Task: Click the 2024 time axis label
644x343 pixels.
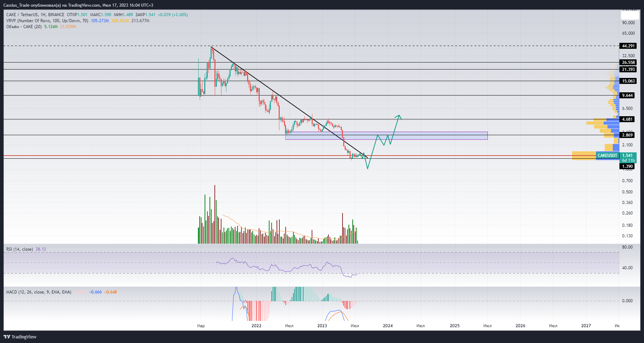Action: [x=388, y=326]
